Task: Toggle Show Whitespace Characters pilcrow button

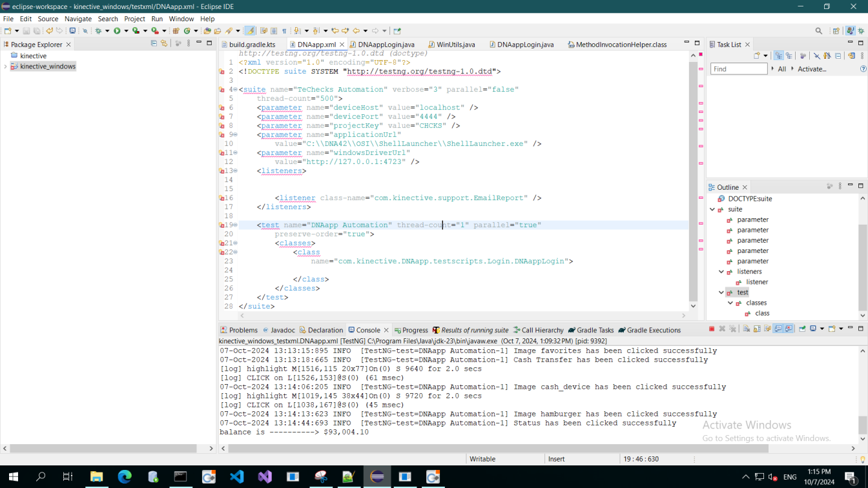Action: point(284,30)
